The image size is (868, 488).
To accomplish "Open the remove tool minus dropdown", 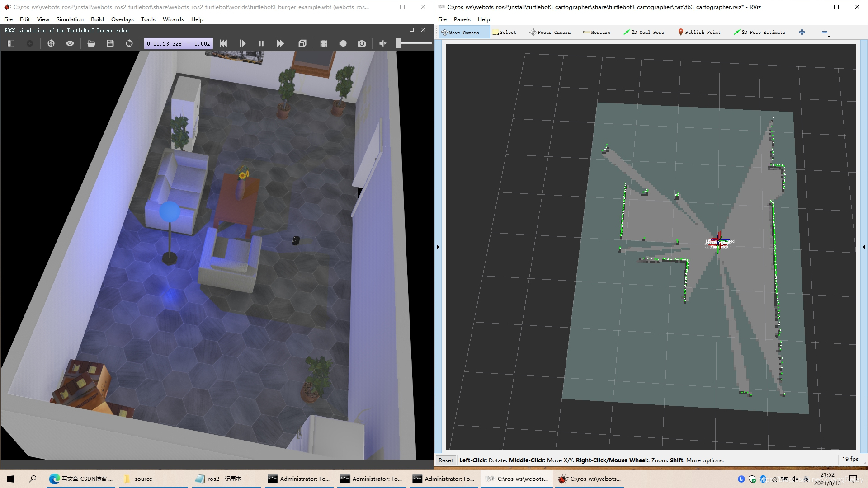I will point(826,33).
